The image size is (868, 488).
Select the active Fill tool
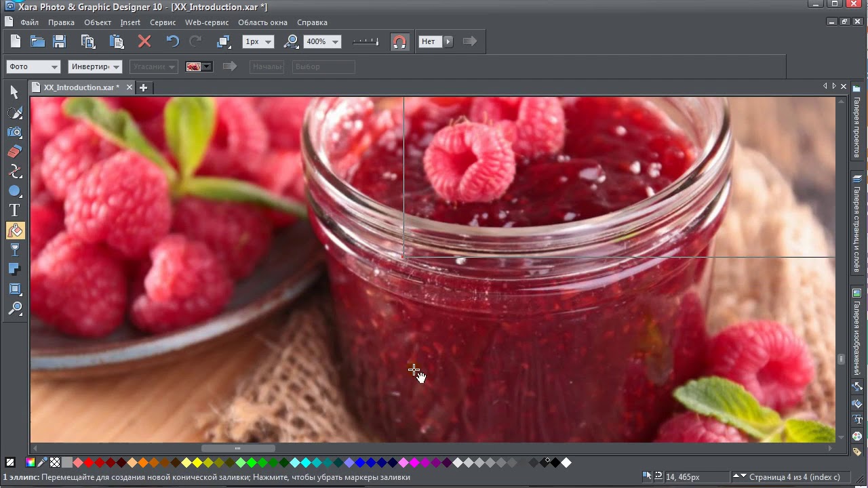pos(15,230)
